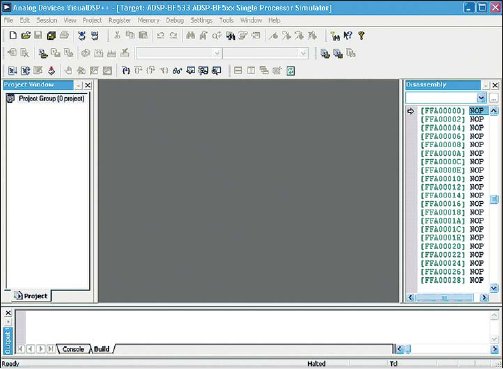Click the Disassembly browse '...' button
Screen dimensions: 503x369
pos(494,98)
